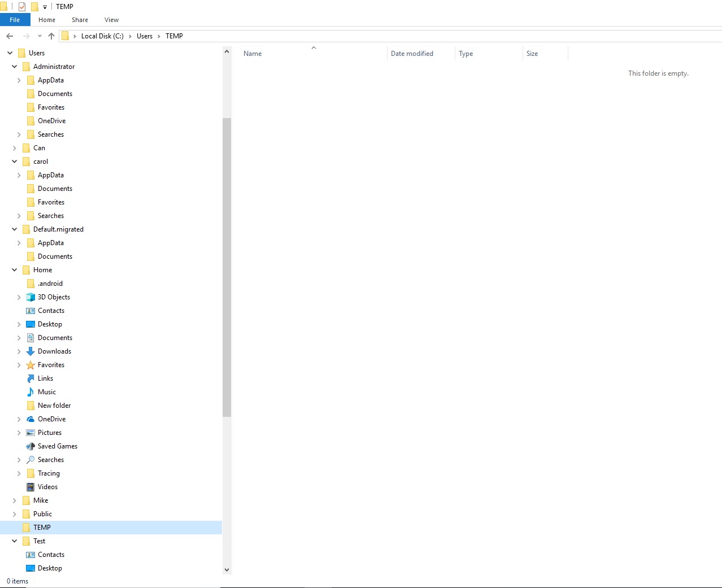Expand the Can folder node

click(x=14, y=148)
